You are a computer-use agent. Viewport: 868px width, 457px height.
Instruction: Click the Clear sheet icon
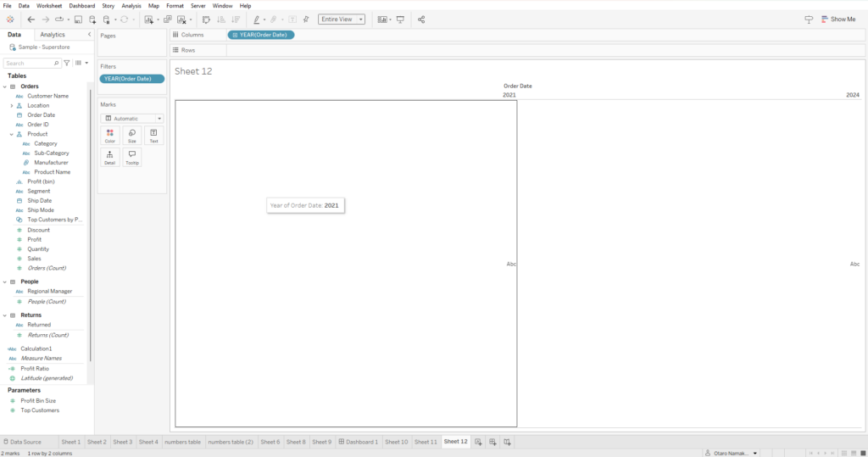pos(181,20)
